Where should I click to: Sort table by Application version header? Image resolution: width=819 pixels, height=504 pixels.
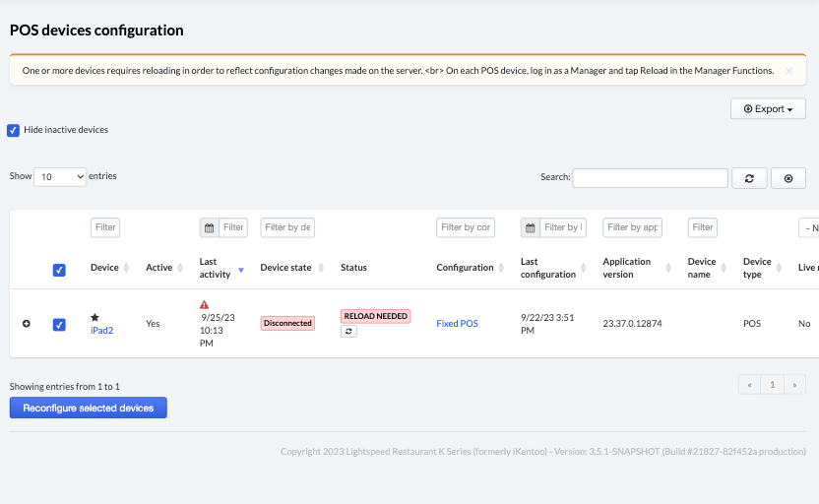(627, 268)
